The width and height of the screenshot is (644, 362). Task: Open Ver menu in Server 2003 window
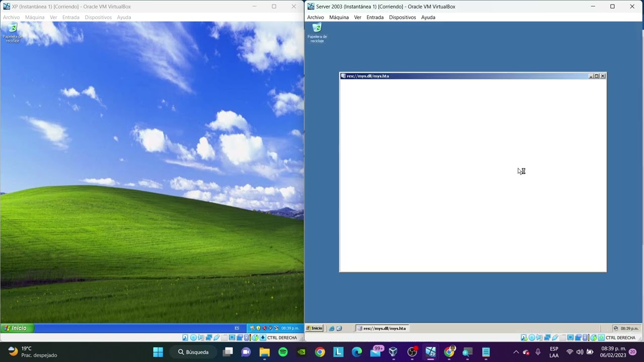(358, 17)
